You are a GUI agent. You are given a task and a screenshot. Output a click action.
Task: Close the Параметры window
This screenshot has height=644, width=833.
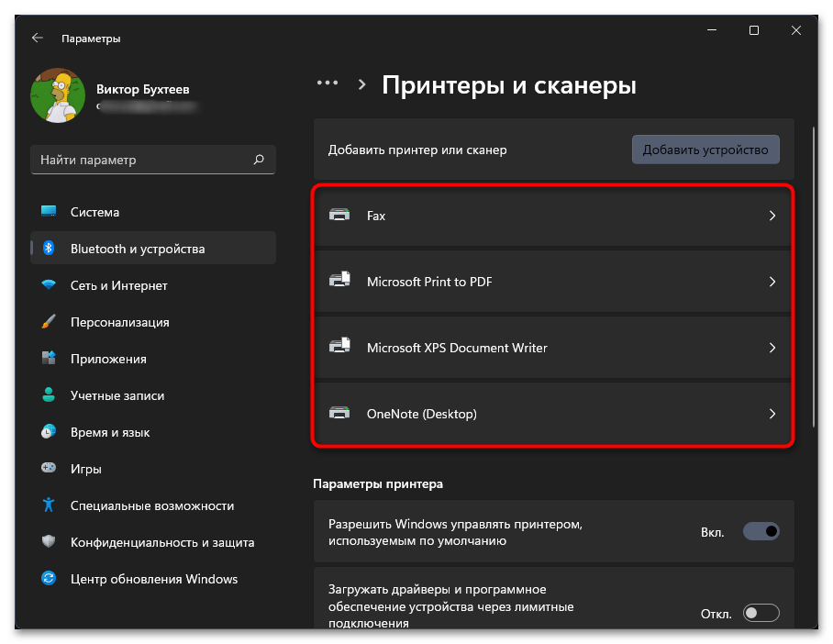pyautogui.click(x=795, y=30)
